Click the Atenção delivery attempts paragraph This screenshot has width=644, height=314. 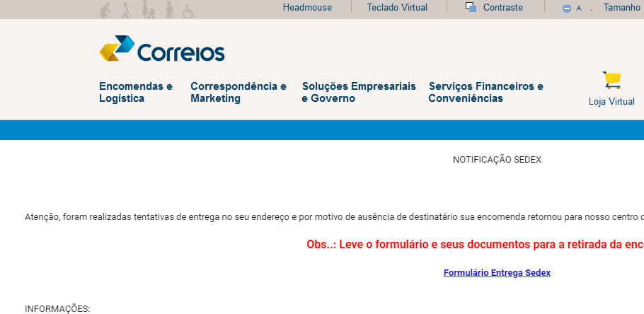click(334, 217)
